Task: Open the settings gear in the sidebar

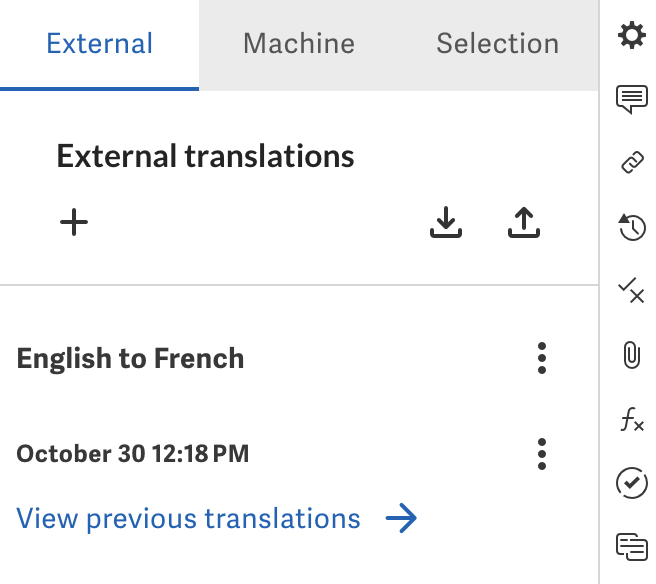Action: (x=631, y=37)
